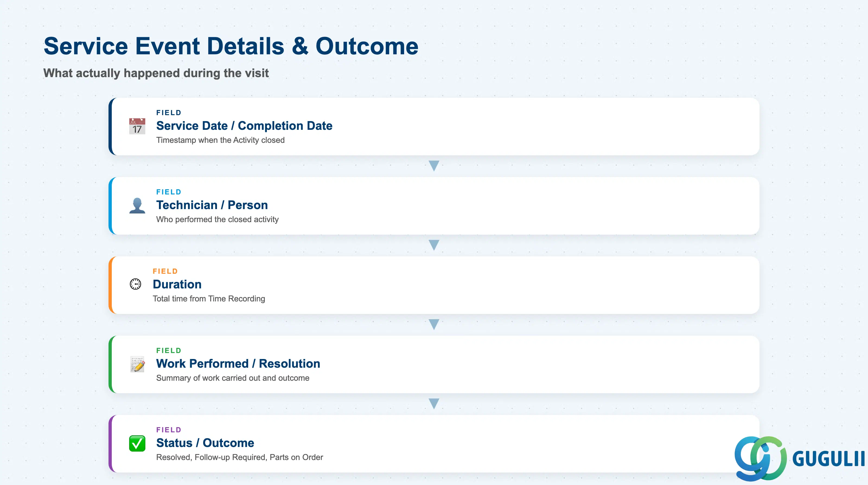Click the person silhouette icon for Technician
This screenshot has height=485, width=868.
[x=137, y=205]
